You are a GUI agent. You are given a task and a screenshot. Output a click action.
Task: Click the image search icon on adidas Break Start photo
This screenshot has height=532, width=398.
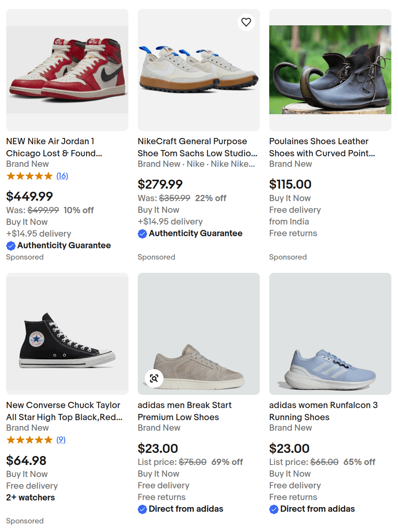154,378
